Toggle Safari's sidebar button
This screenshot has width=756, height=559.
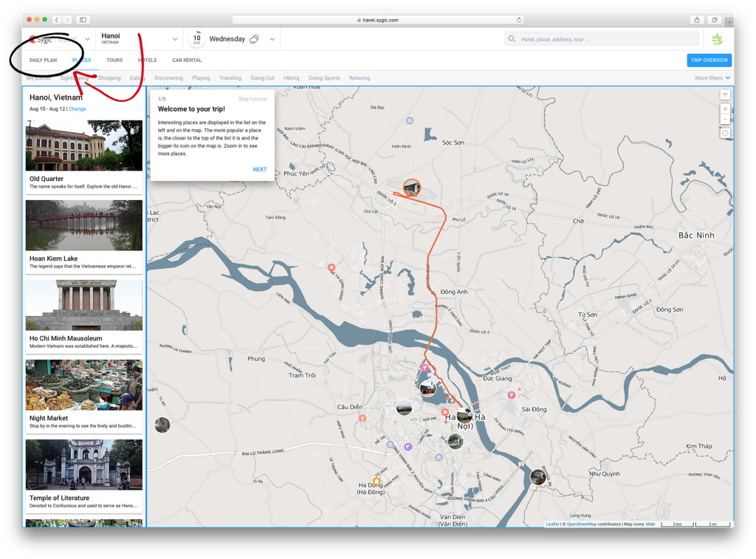83,20
